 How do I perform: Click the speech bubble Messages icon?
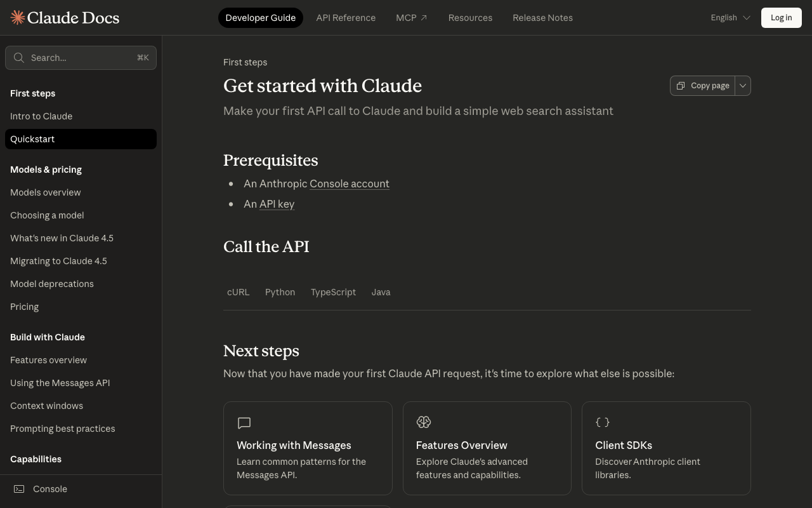pyautogui.click(x=244, y=423)
